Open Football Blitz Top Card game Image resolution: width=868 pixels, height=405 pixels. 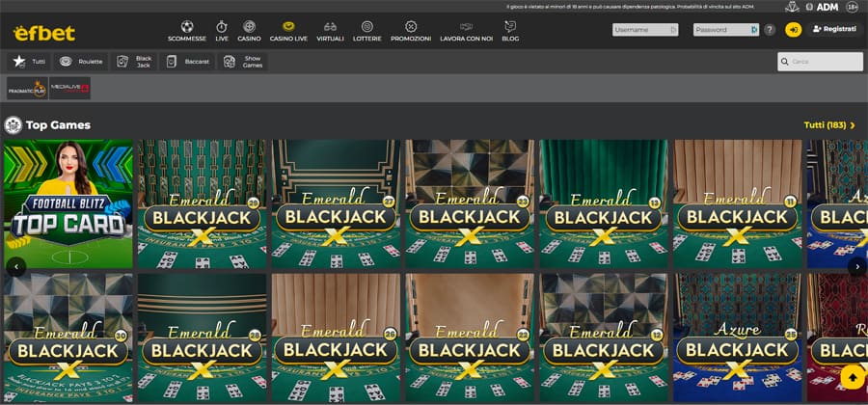pos(68,204)
